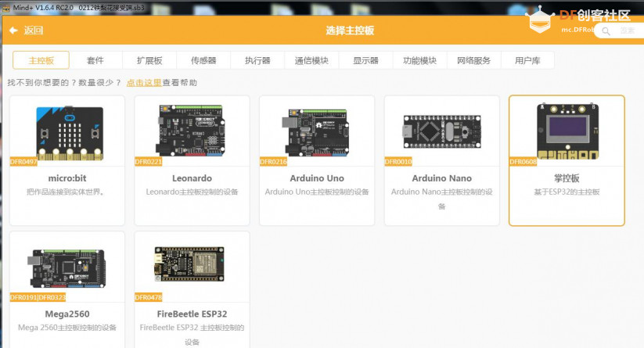
Task: Click the DFR0221 product code tag
Action: point(148,162)
